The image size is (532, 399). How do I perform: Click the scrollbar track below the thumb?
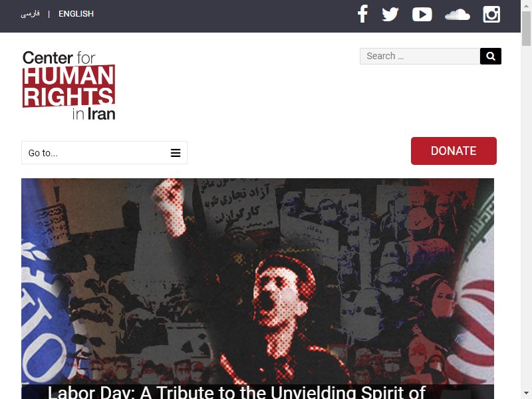pyautogui.click(x=526, y=217)
